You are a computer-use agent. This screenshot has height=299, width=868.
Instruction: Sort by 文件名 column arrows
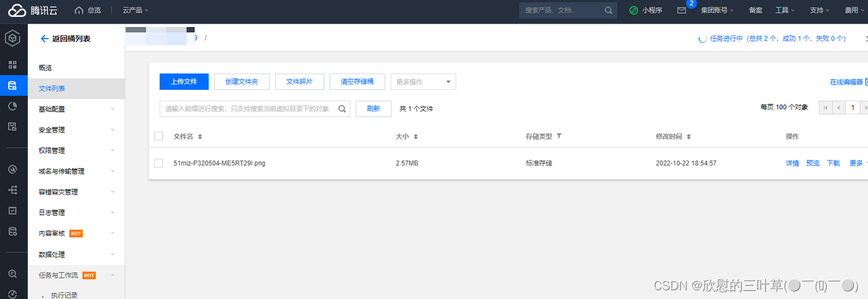[199, 136]
